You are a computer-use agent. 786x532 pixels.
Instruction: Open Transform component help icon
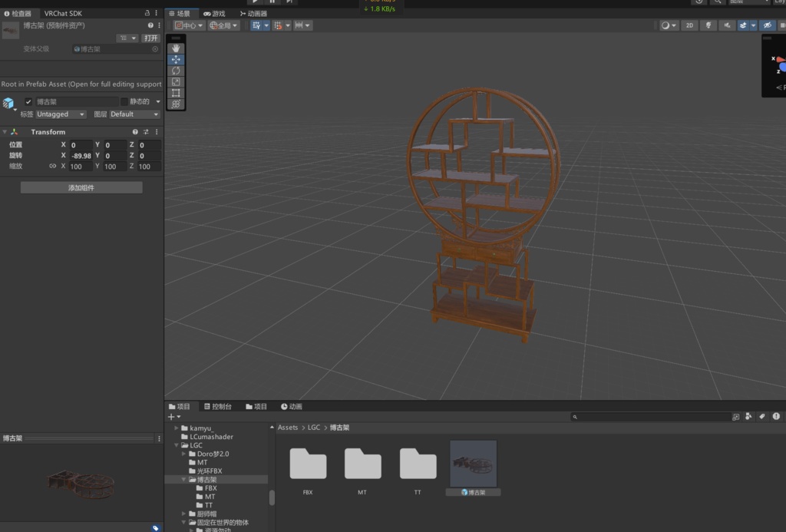[135, 132]
